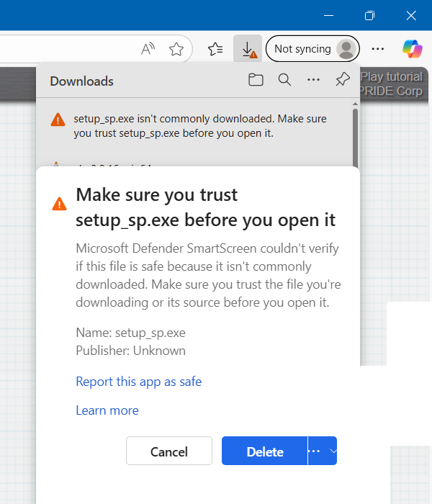The height and width of the screenshot is (504, 432).
Task: Open more actions ellipsis beside Delete
Action: (314, 451)
